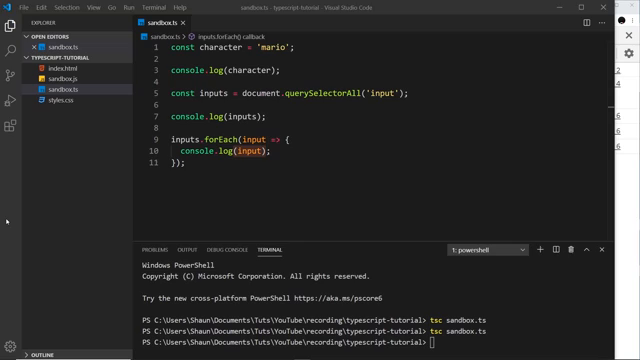The height and width of the screenshot is (360, 640).
Task: Open the editor More Actions ellipsis
Action: click(x=602, y=23)
